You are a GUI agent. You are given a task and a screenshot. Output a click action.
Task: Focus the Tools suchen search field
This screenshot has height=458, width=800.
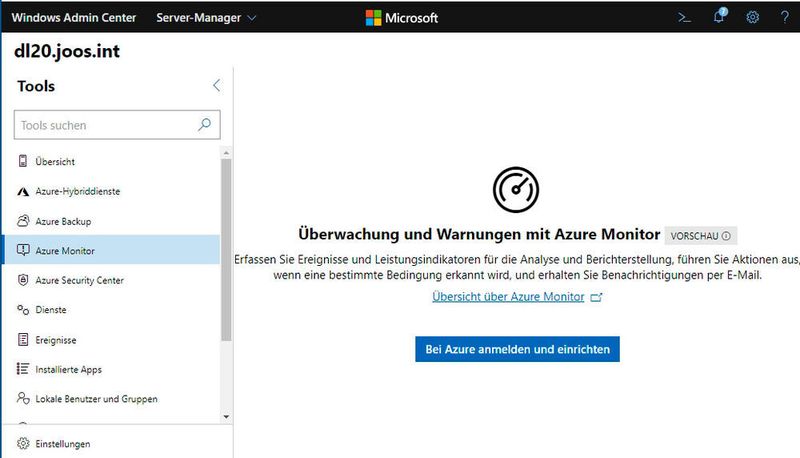[x=117, y=124]
